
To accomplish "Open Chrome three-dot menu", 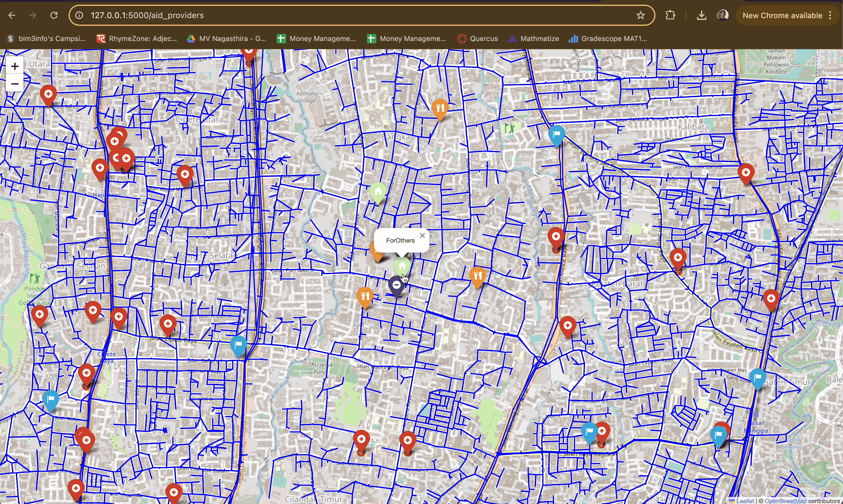I will point(830,15).
